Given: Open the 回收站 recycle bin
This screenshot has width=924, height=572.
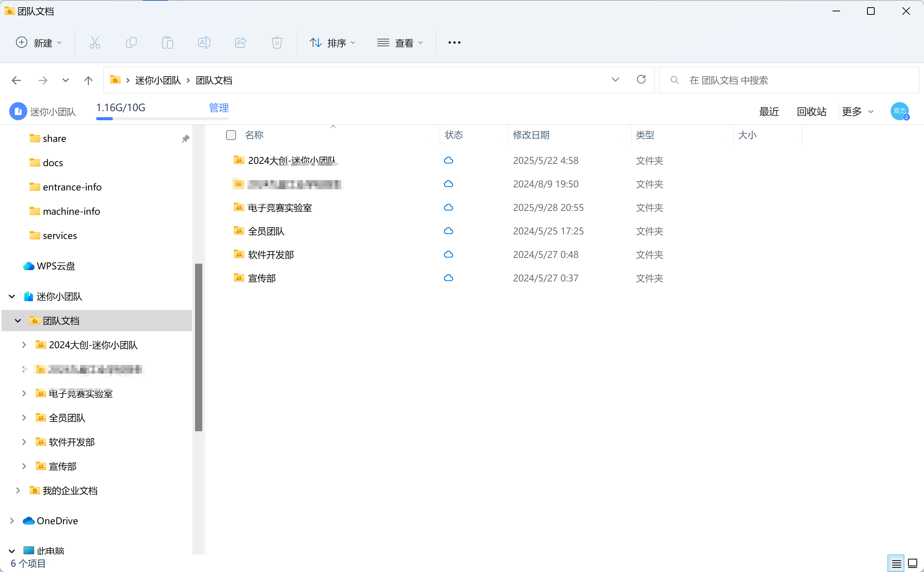Looking at the screenshot, I should [811, 112].
